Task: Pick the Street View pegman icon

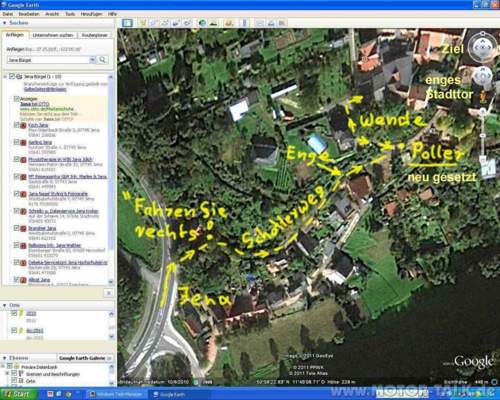Action: (483, 97)
